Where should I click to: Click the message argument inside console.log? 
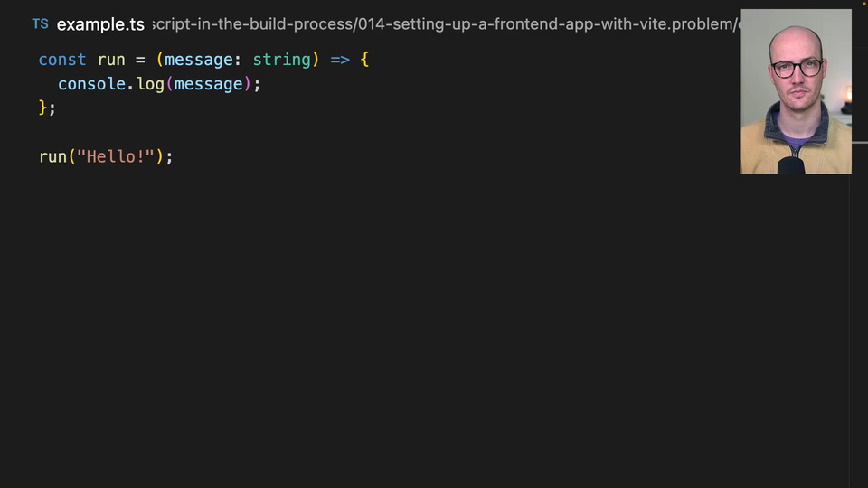pos(209,84)
